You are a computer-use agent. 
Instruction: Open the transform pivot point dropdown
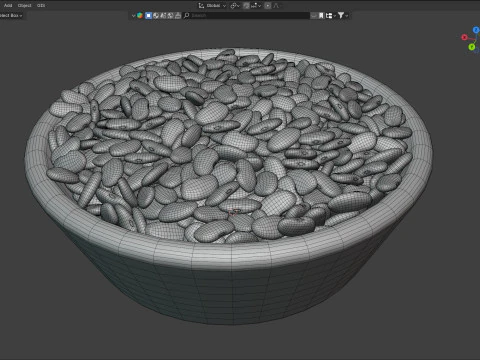pyautogui.click(x=235, y=6)
